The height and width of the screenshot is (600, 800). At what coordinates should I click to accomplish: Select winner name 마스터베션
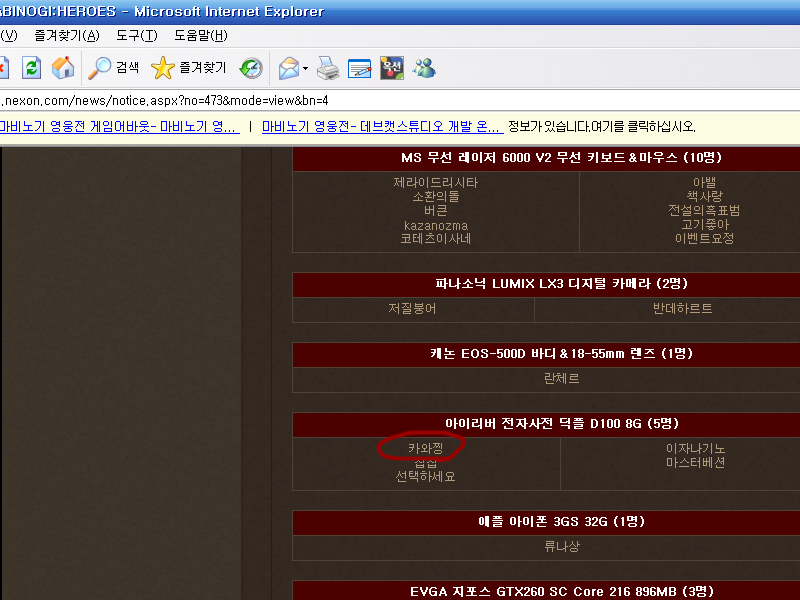(695, 462)
